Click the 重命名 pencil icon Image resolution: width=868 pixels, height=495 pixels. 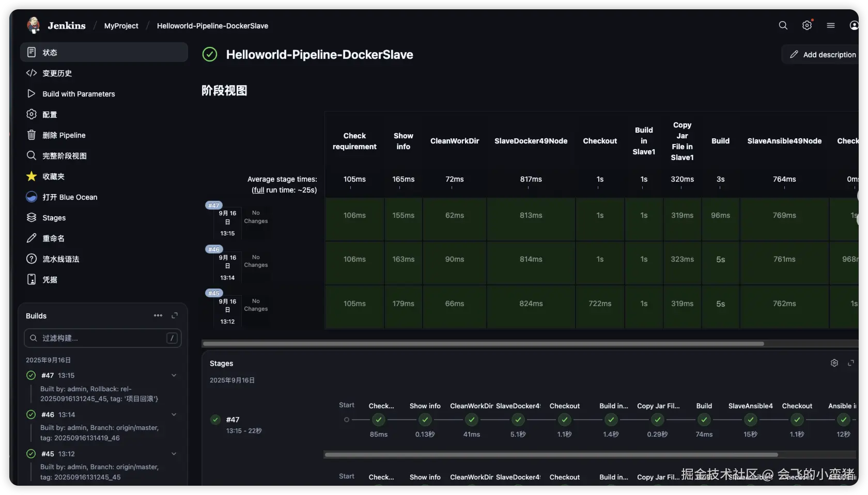tap(32, 238)
